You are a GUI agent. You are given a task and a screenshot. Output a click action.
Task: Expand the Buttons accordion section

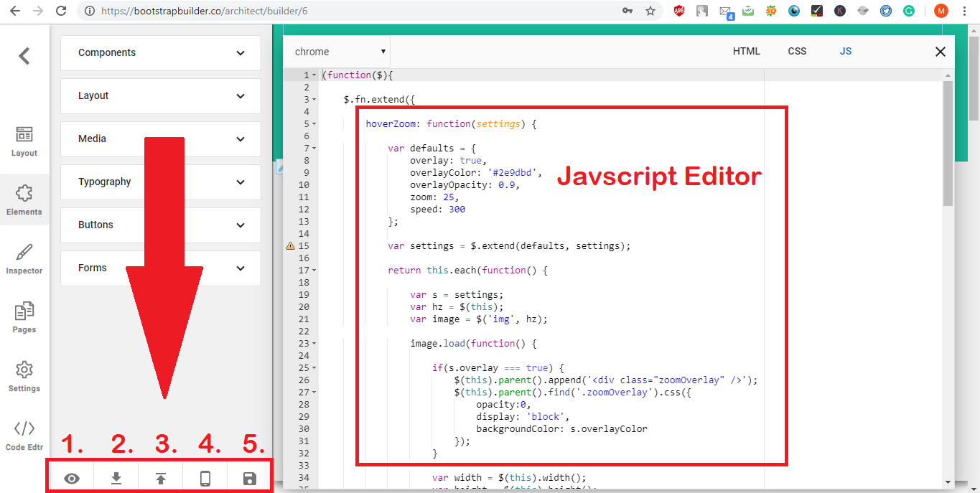(161, 225)
